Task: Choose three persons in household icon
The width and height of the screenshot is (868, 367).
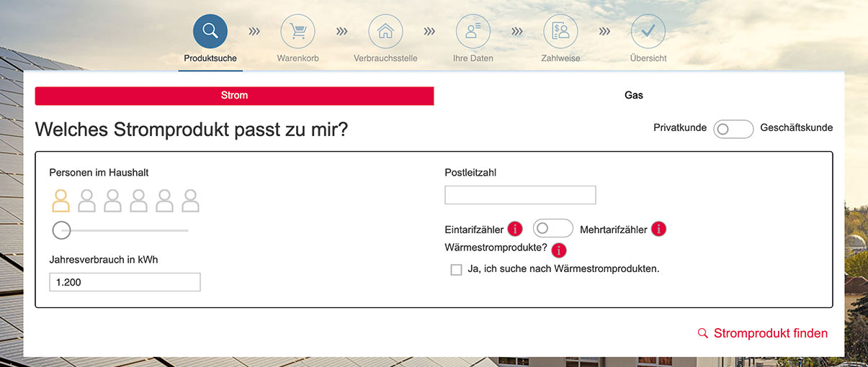Action: pyautogui.click(x=113, y=201)
